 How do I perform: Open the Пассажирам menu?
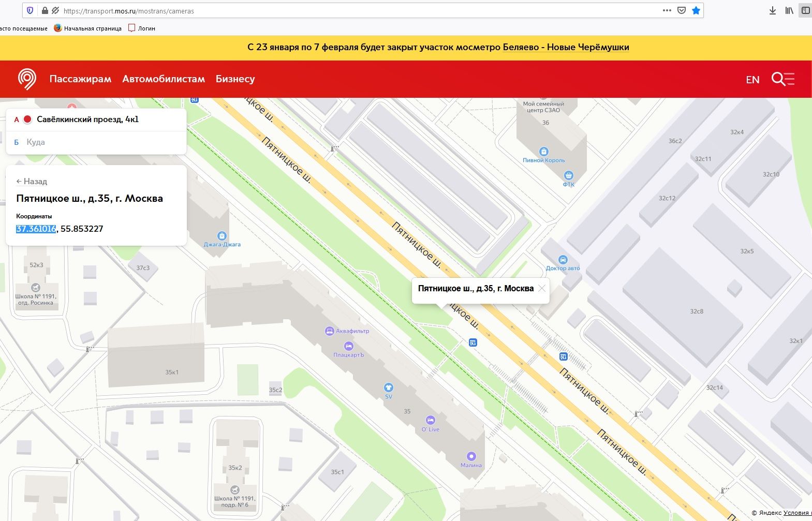tap(80, 79)
